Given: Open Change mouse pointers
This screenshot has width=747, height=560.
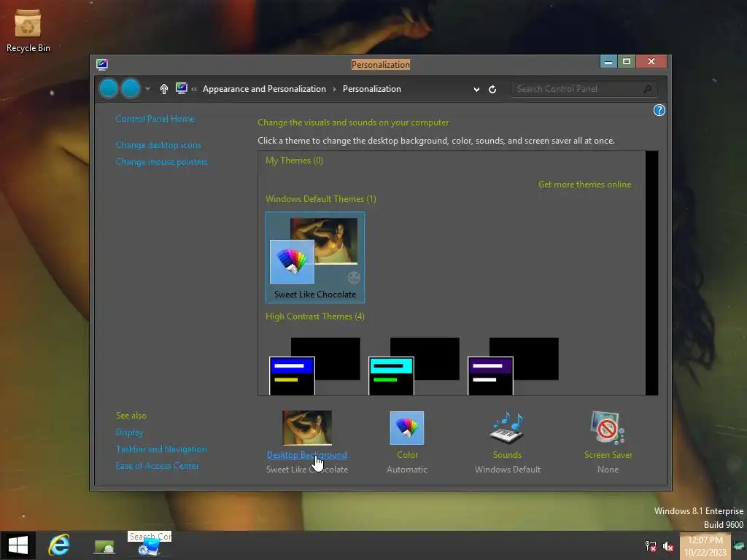Looking at the screenshot, I should [161, 162].
